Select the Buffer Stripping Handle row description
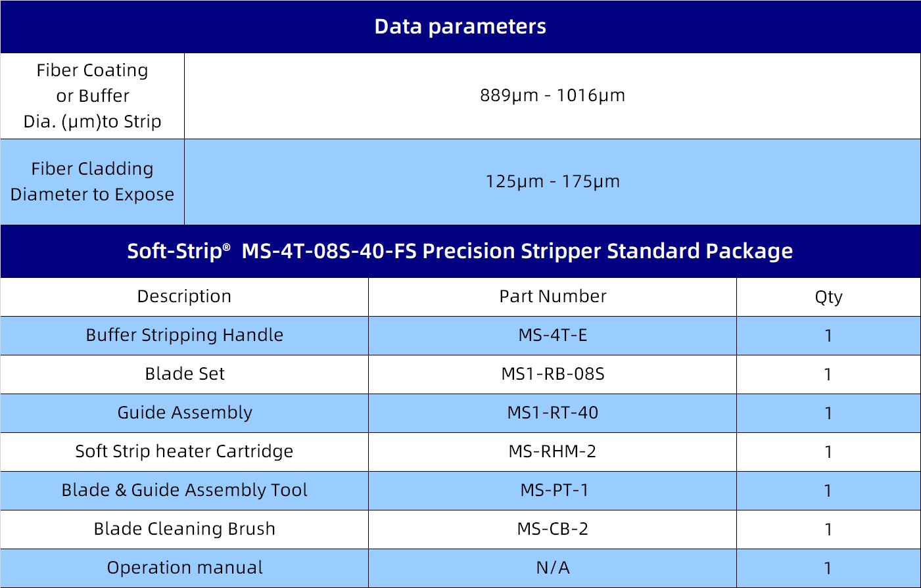This screenshot has width=921, height=588. pos(184,335)
